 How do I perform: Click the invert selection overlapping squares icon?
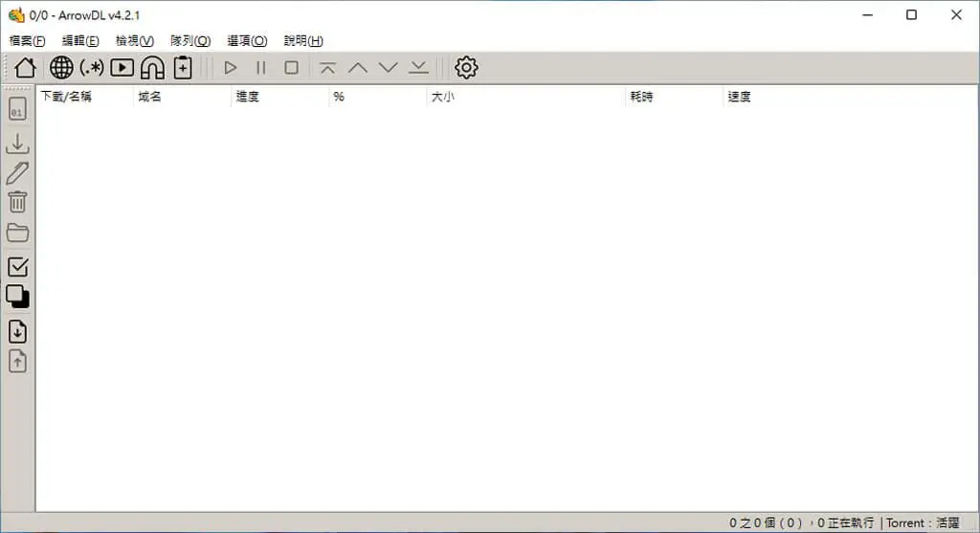[x=17, y=297]
